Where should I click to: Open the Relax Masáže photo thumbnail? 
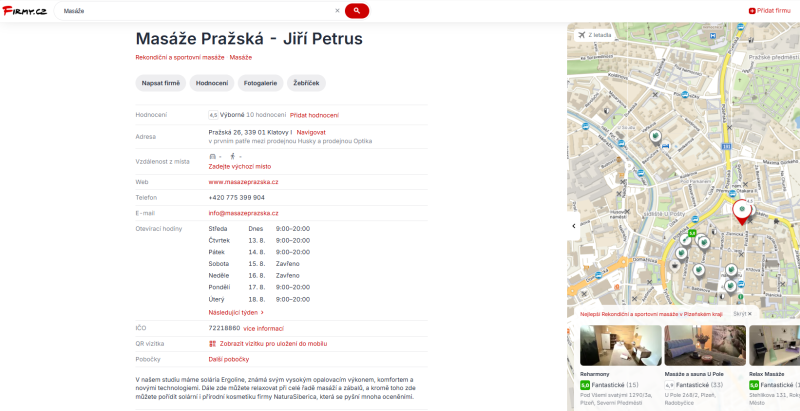[774, 345]
